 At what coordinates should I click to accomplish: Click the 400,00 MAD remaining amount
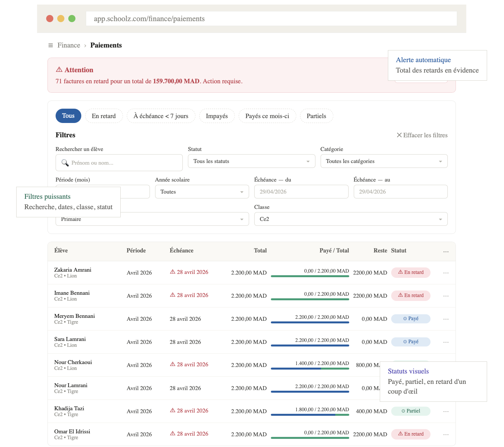tap(371, 411)
